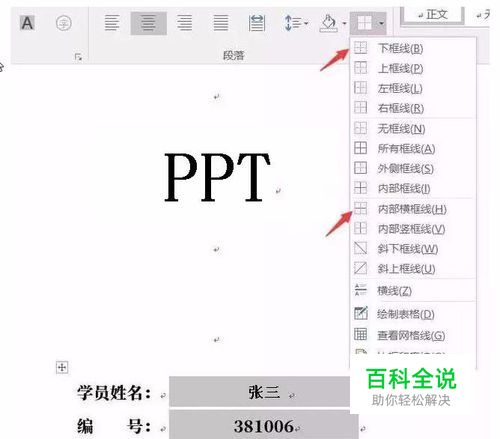Select the 正文 style

pyautogui.click(x=432, y=15)
